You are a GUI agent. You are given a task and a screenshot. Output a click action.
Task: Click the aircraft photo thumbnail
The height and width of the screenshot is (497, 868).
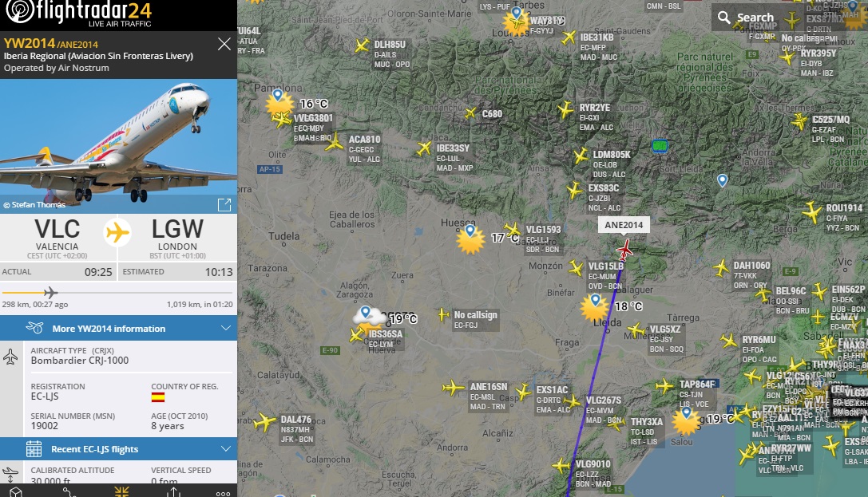click(118, 146)
